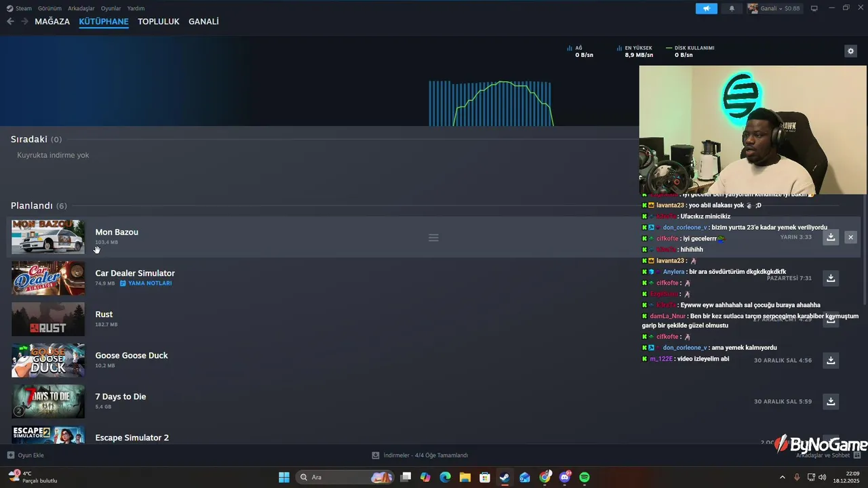Screen dimensions: 868x488
Task: Open Car Dealer Simulator YAMA NOTLARI
Action: [x=146, y=283]
